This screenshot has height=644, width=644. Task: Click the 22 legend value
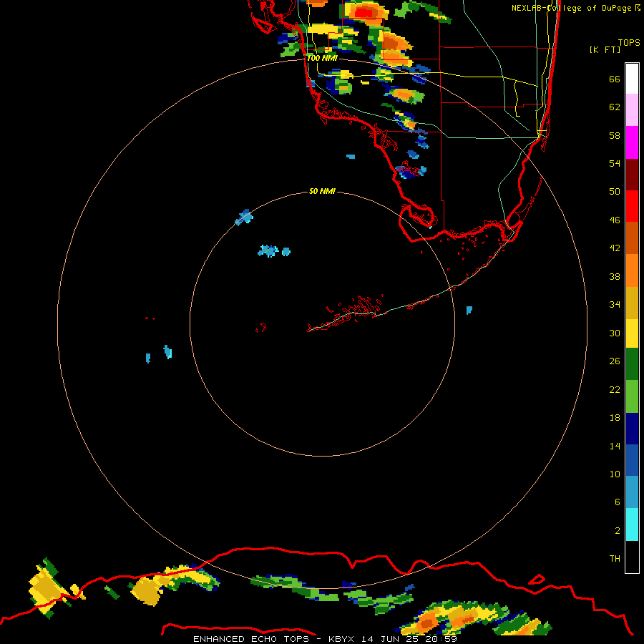pyautogui.click(x=615, y=389)
